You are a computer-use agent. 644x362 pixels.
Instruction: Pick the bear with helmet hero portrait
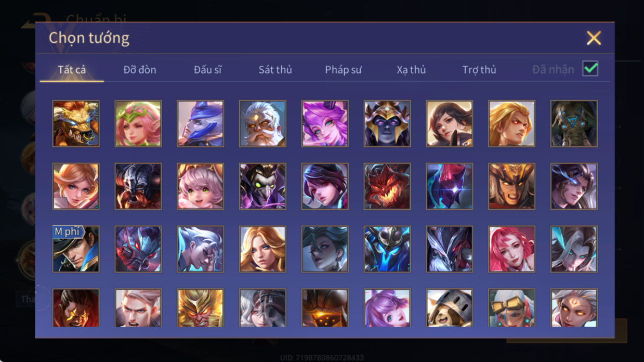[x=450, y=308]
